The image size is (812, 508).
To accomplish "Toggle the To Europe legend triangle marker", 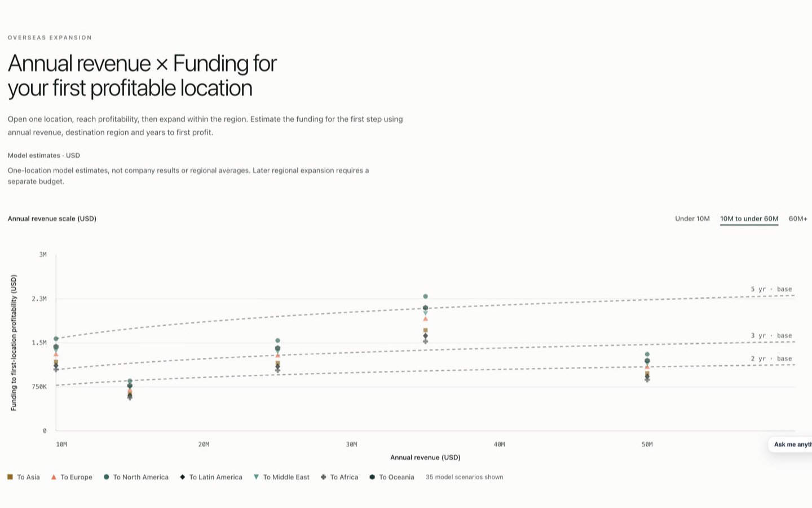I will point(54,477).
